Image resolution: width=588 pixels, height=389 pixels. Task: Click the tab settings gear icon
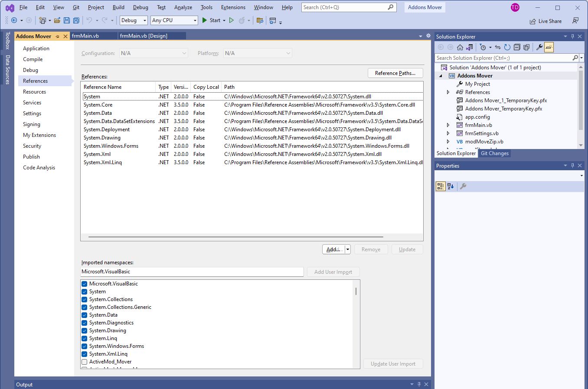pos(428,36)
